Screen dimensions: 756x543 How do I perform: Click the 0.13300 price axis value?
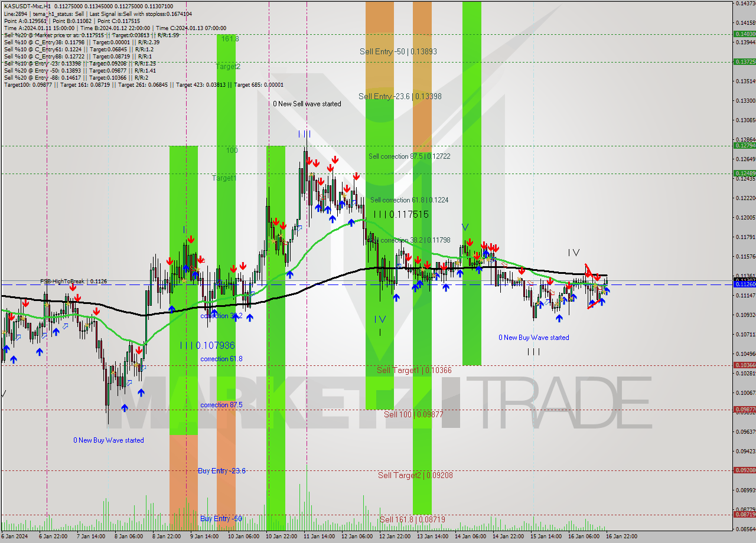click(745, 100)
